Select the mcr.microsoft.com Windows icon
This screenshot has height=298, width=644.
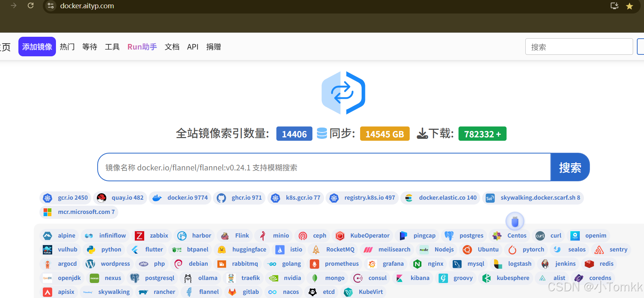(x=47, y=212)
